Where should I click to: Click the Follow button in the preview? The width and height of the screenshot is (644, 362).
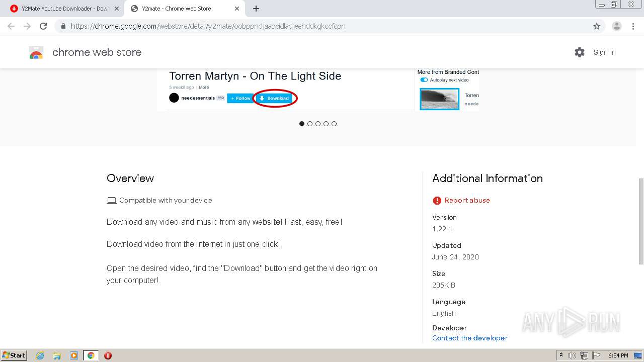tap(240, 98)
